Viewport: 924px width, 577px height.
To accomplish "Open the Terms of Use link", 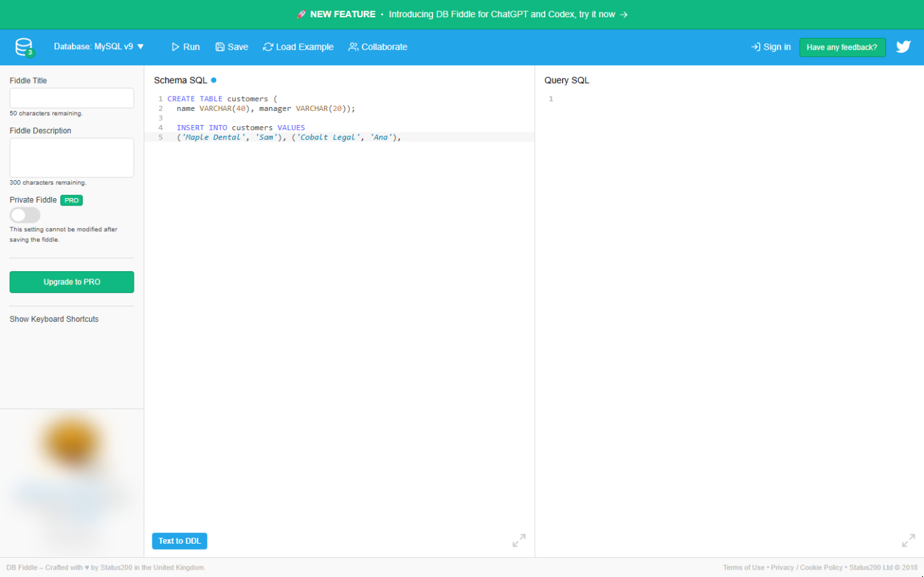I will pos(744,568).
